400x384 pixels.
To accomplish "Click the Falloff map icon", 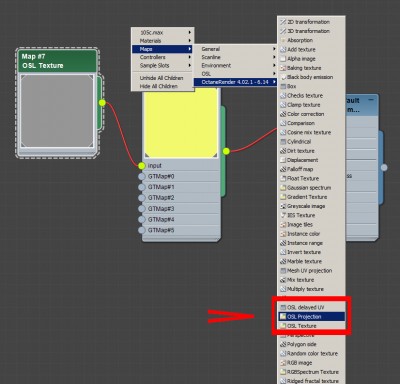I will [x=283, y=169].
